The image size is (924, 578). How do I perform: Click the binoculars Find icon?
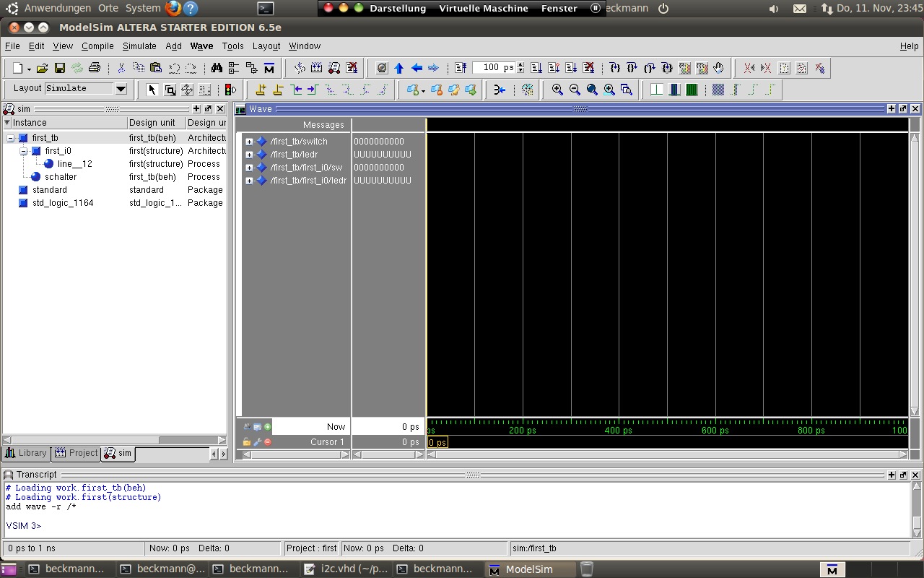217,68
